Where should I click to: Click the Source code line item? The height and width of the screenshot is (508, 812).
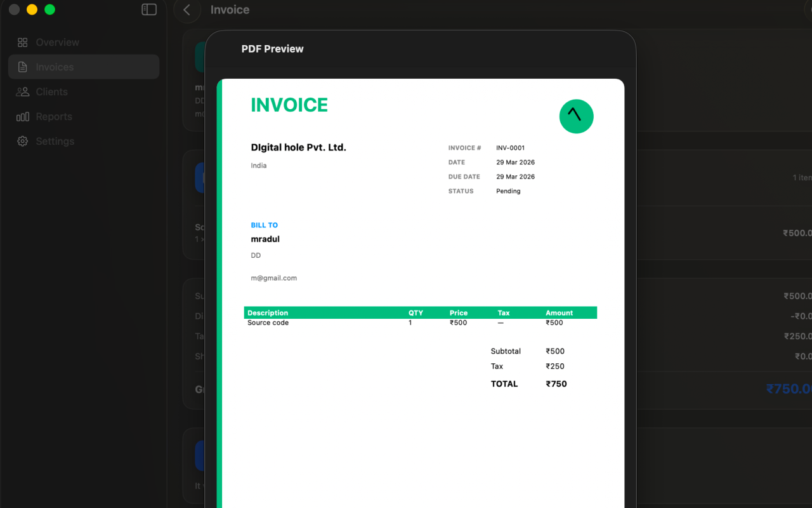coord(268,323)
